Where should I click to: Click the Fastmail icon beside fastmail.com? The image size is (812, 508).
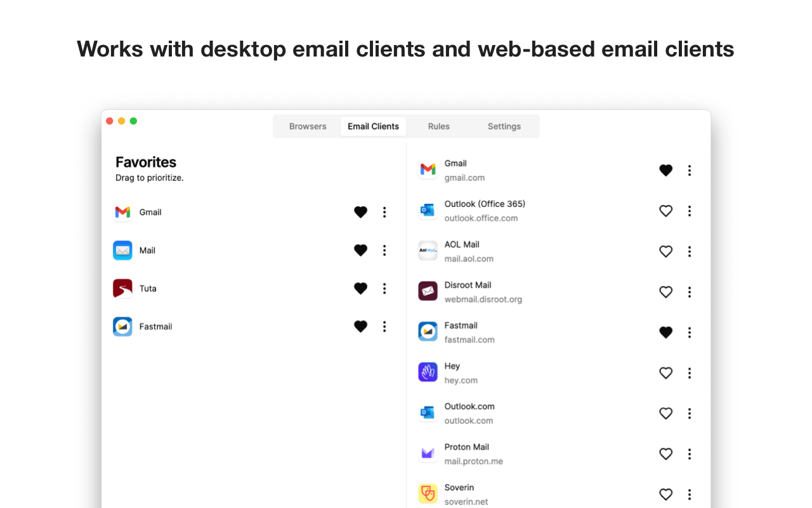[428, 332]
